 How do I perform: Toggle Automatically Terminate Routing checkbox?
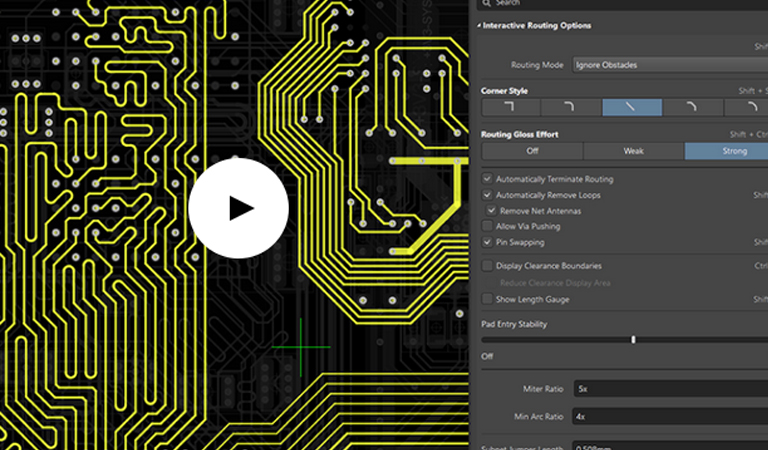487,179
